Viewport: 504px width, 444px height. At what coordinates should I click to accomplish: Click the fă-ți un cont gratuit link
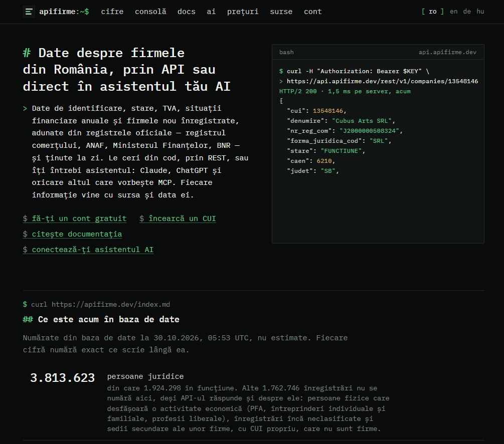pos(75,218)
